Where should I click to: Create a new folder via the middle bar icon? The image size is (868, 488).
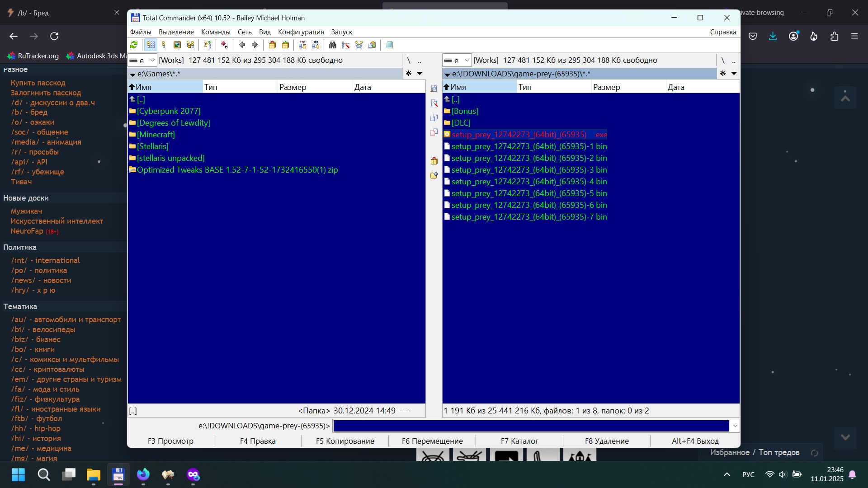(434, 175)
